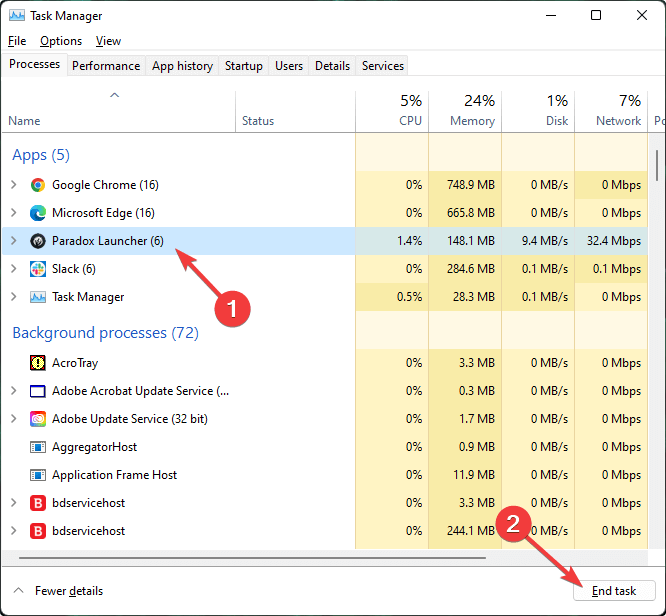
Task: Click the bdservicehost icon using 244.1 MB
Action: click(38, 531)
